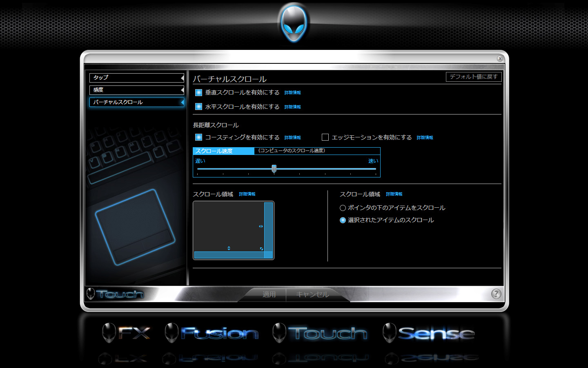
Task: Toggle 水平スクロールを有効にする checkbox
Action: pos(198,107)
